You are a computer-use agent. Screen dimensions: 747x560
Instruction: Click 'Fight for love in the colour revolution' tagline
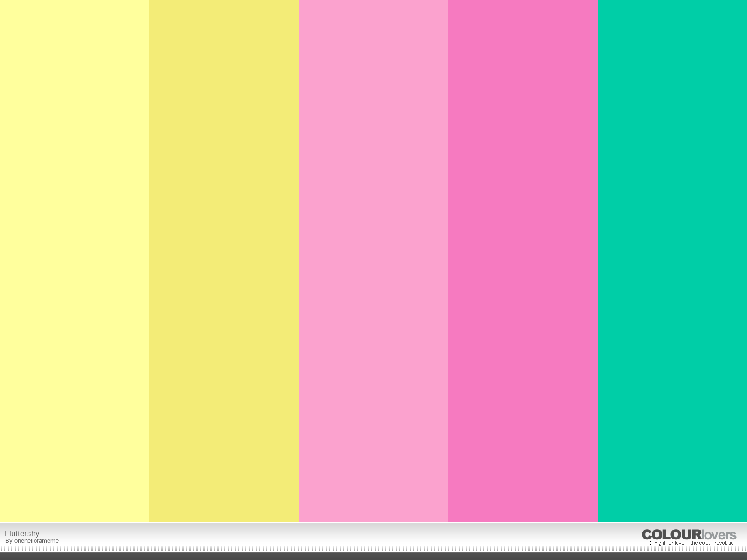695,543
